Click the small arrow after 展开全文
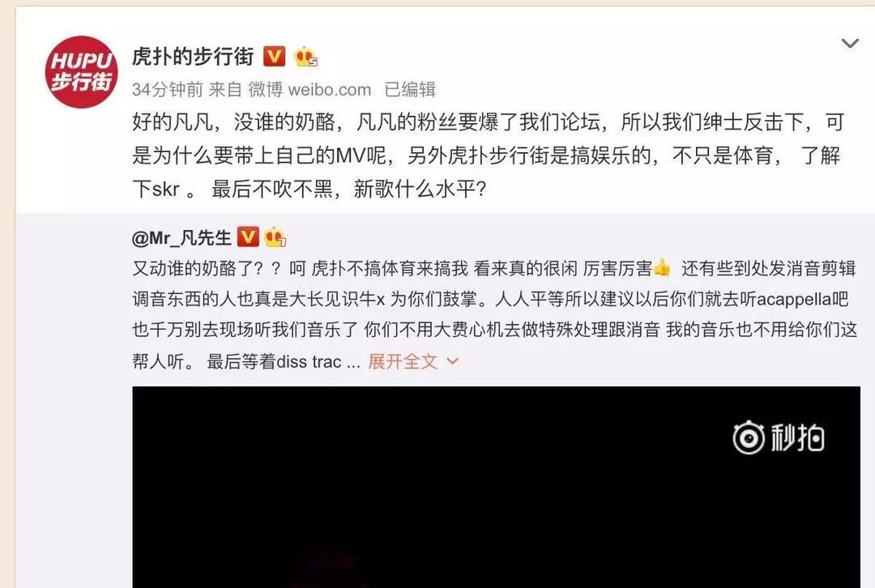This screenshot has width=875, height=588. [x=453, y=361]
